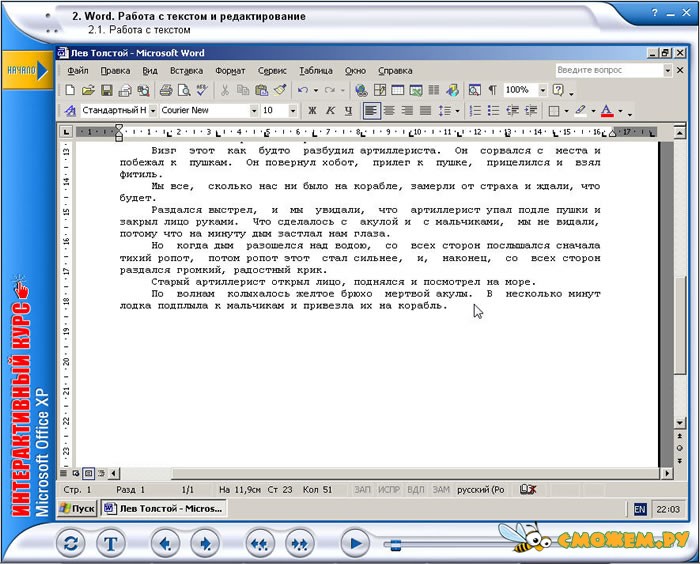Open the Формат menu

(x=230, y=71)
